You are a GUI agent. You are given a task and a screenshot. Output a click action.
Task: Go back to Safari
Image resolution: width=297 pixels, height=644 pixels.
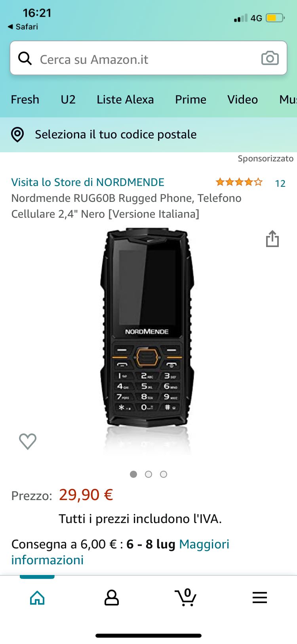[23, 27]
